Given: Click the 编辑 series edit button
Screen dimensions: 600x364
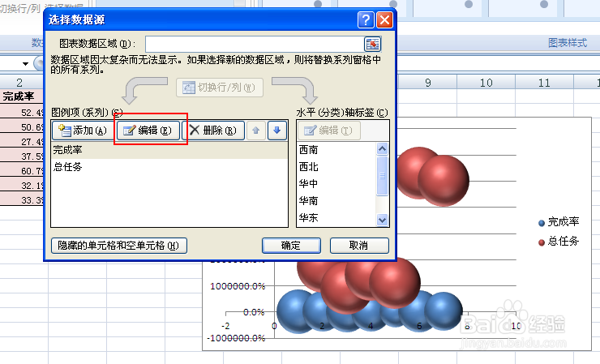Looking at the screenshot, I should coord(148,131).
